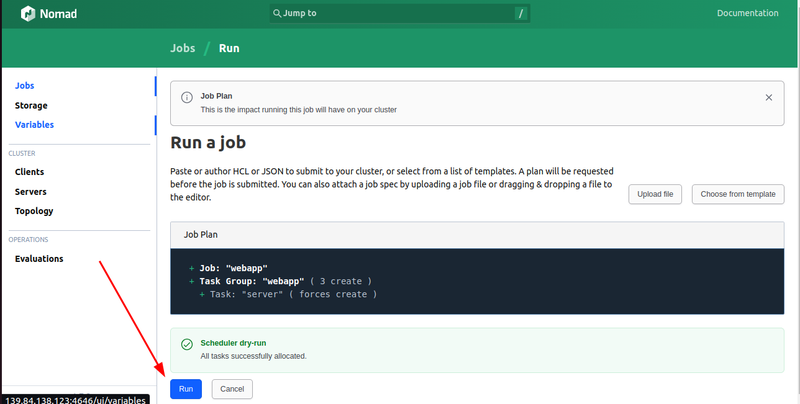Image resolution: width=800 pixels, height=404 pixels.
Task: Focus the Jump to search field
Action: [x=399, y=13]
